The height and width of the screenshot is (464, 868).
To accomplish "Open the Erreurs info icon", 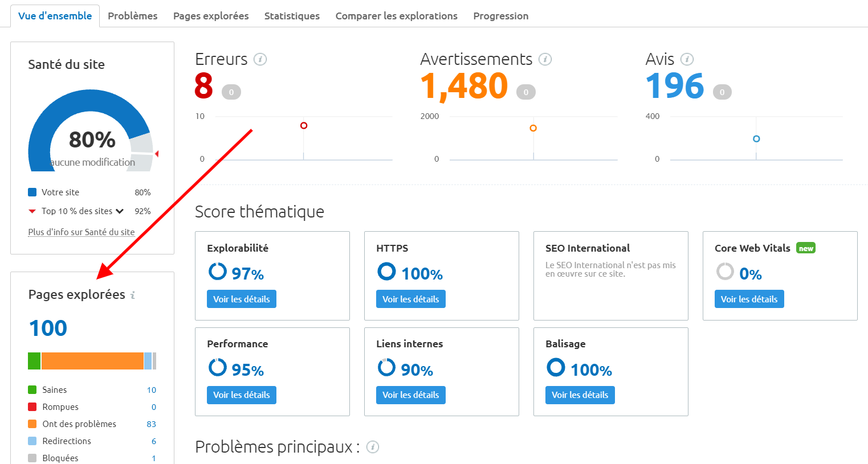I will tap(260, 59).
